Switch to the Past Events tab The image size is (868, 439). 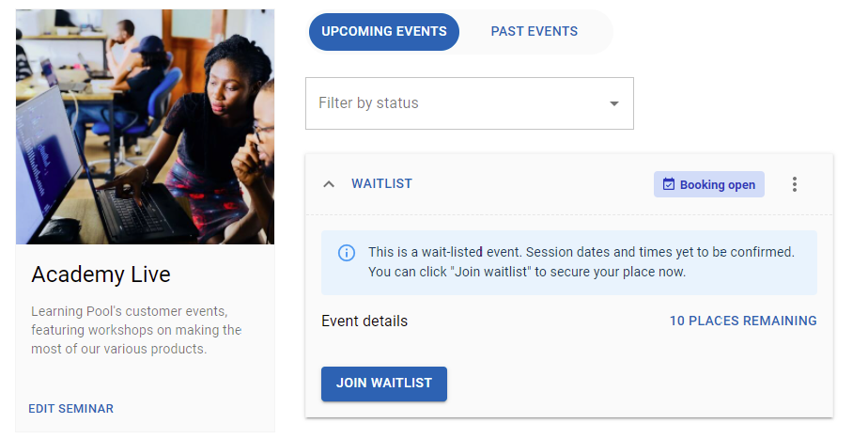point(534,32)
